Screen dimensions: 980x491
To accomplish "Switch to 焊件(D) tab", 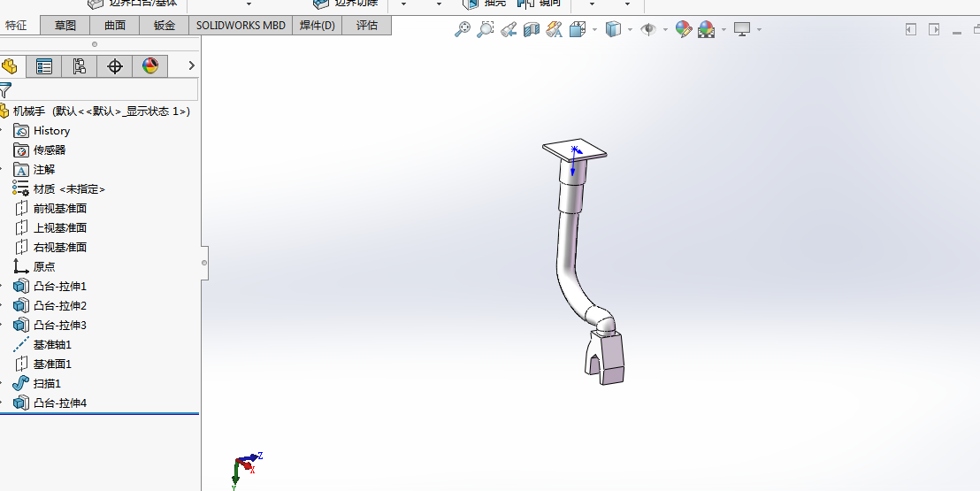I will point(318,26).
